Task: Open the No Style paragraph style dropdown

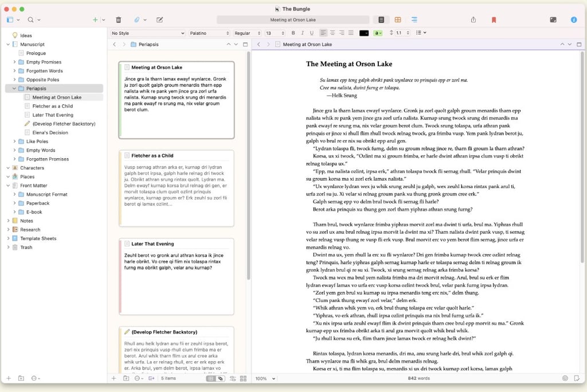Action: click(148, 33)
